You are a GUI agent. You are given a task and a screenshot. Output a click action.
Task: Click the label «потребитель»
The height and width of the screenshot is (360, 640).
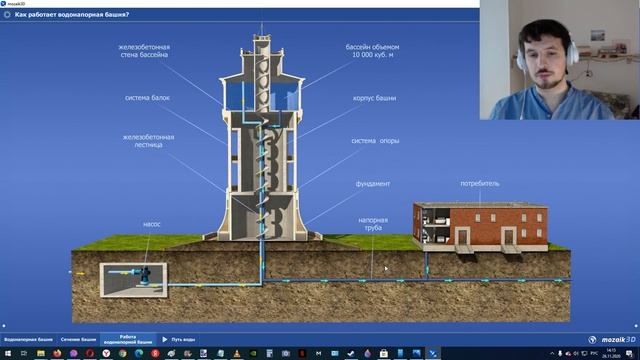click(x=480, y=184)
